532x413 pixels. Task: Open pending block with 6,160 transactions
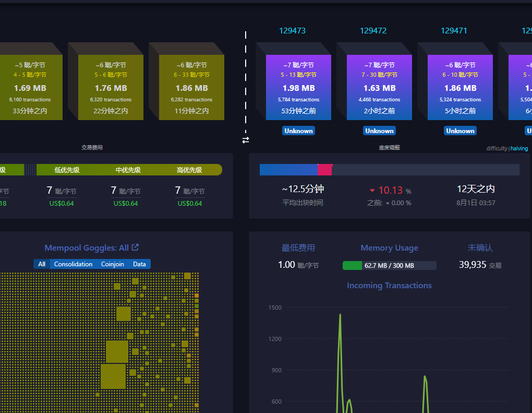click(30, 87)
